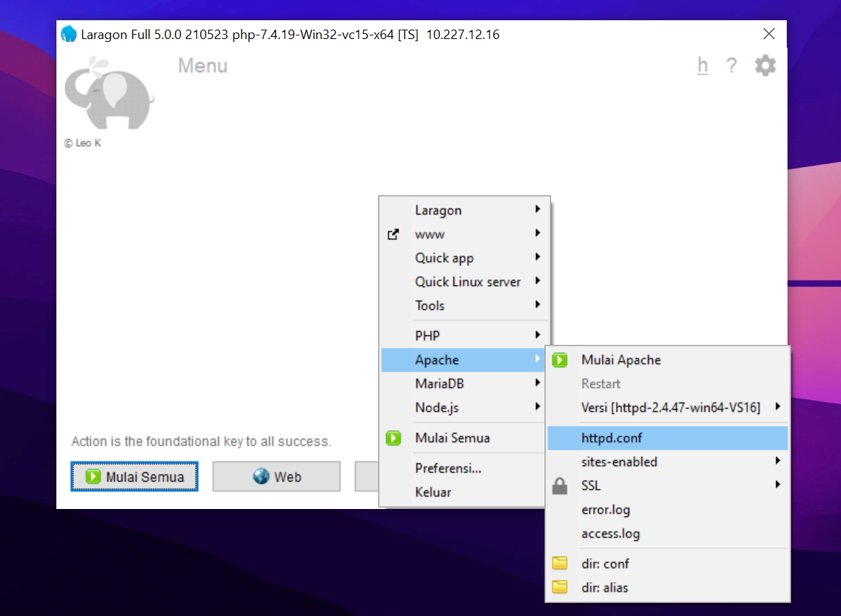841x616 pixels.
Task: Expand the sites-enabled submenu
Action: [619, 462]
